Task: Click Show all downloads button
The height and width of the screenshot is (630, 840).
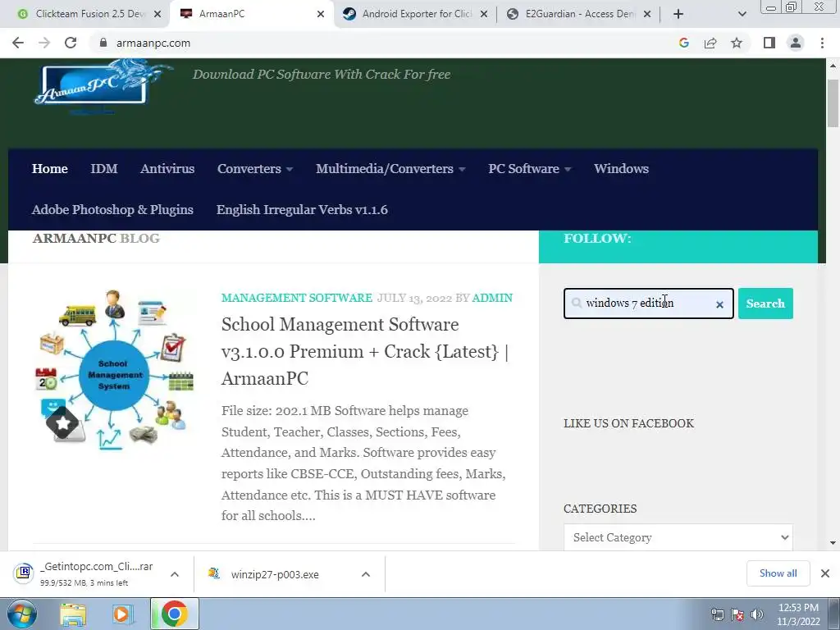Action: click(x=778, y=573)
